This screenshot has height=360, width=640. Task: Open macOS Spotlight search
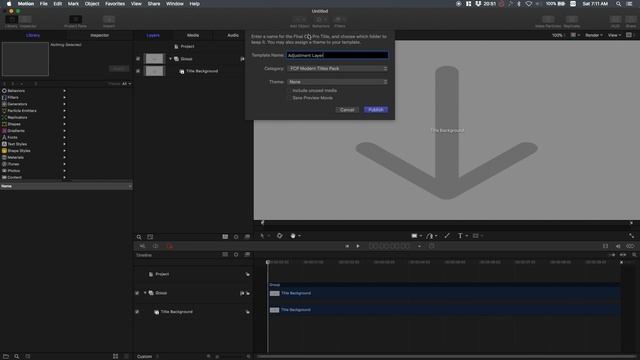[618, 4]
